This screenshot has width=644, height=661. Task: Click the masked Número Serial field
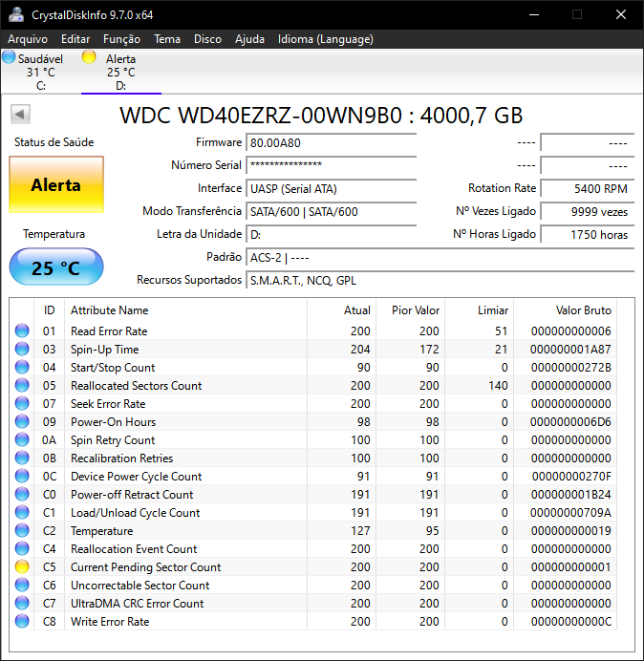[331, 165]
